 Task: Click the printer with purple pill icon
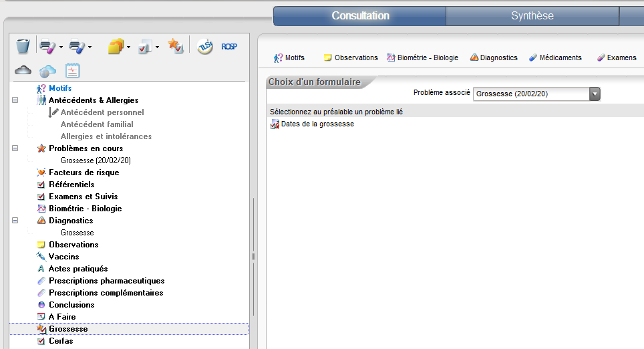(x=47, y=46)
